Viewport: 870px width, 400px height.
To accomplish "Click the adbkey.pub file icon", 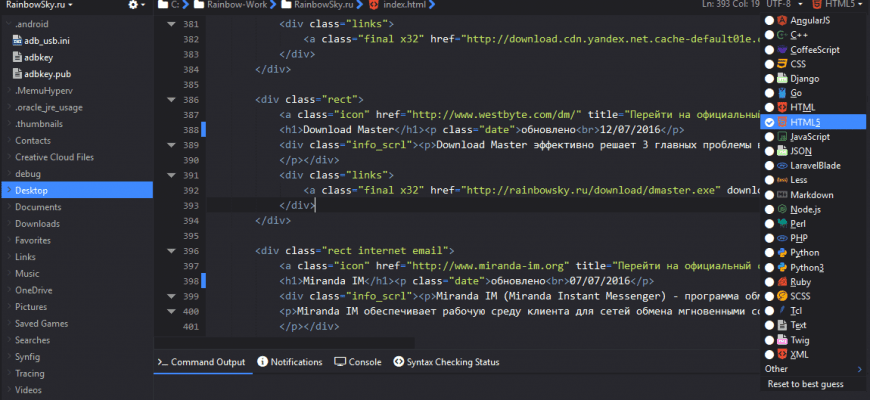I will coord(16,74).
